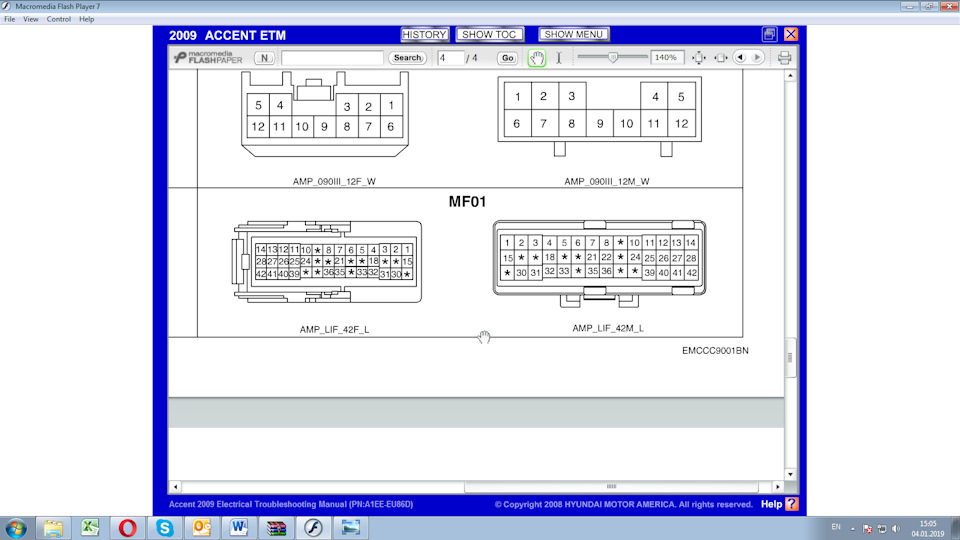960x540 pixels.
Task: Click horizontal scrollbar left arrow
Action: tap(176, 487)
